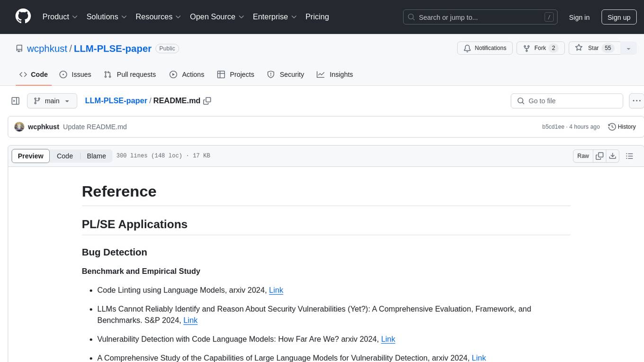The width and height of the screenshot is (644, 362).
Task: Go to the Actions tab
Action: point(187,74)
